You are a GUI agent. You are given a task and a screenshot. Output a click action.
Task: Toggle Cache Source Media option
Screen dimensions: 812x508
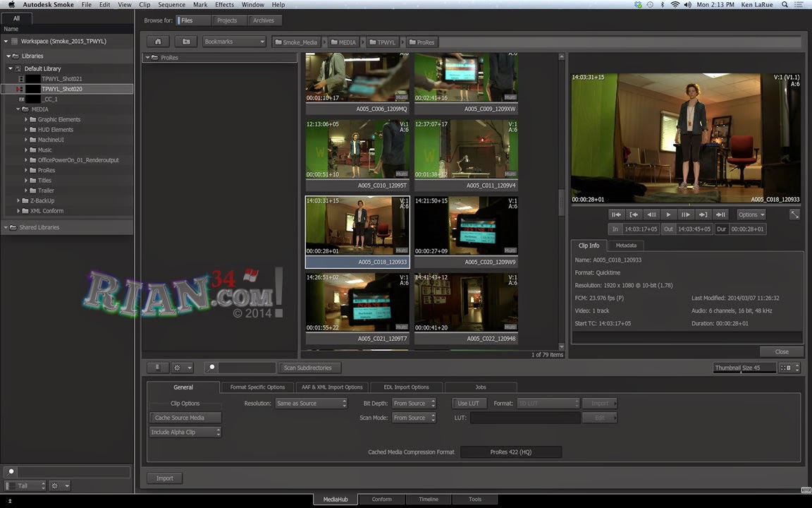click(185, 418)
